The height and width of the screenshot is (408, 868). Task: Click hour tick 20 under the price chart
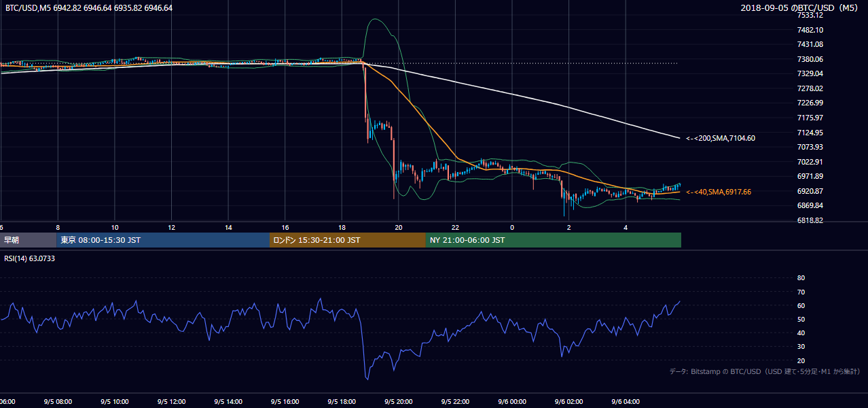(399, 227)
